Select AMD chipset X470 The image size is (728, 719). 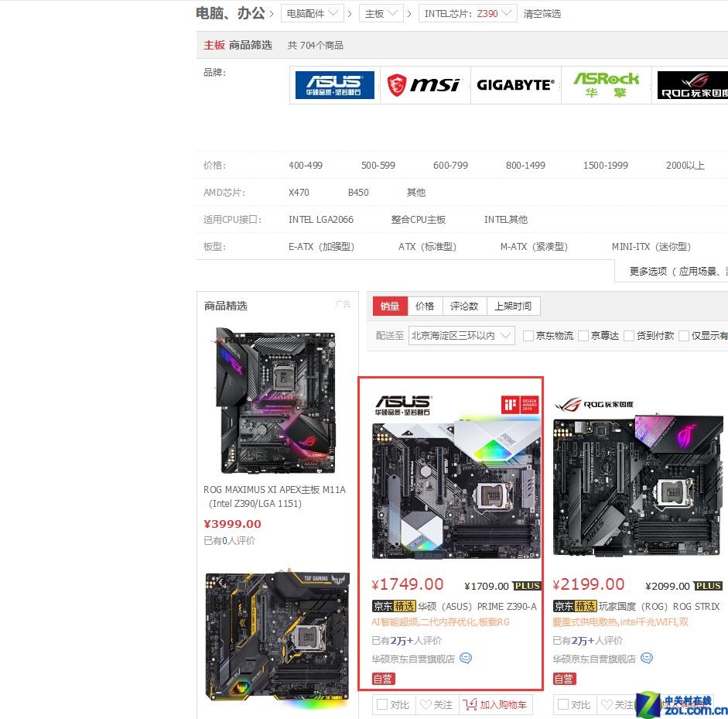click(299, 192)
